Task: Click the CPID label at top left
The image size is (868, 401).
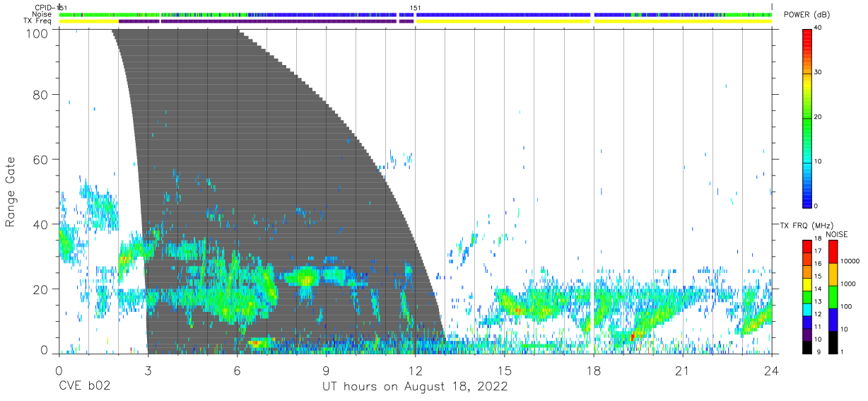Action: [x=44, y=8]
